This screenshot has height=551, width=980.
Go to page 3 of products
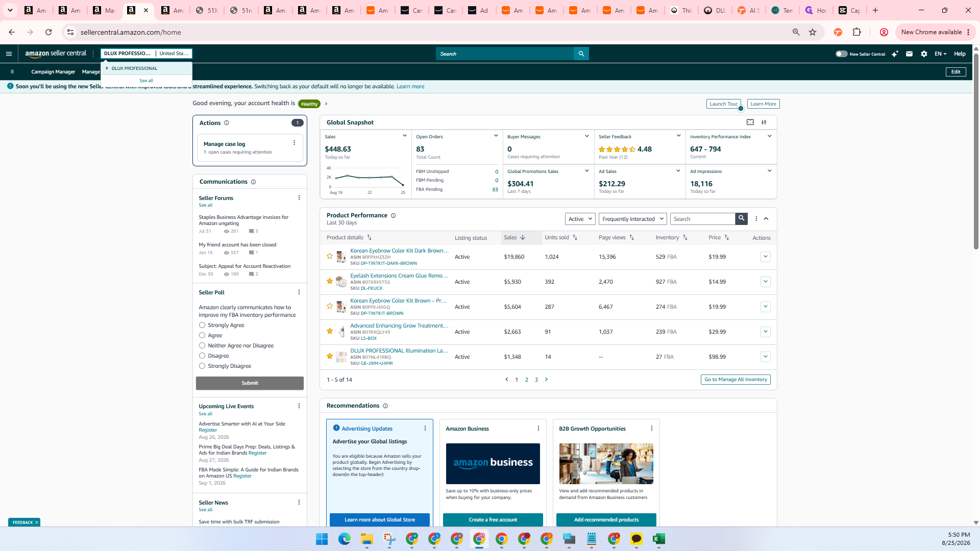tap(536, 380)
